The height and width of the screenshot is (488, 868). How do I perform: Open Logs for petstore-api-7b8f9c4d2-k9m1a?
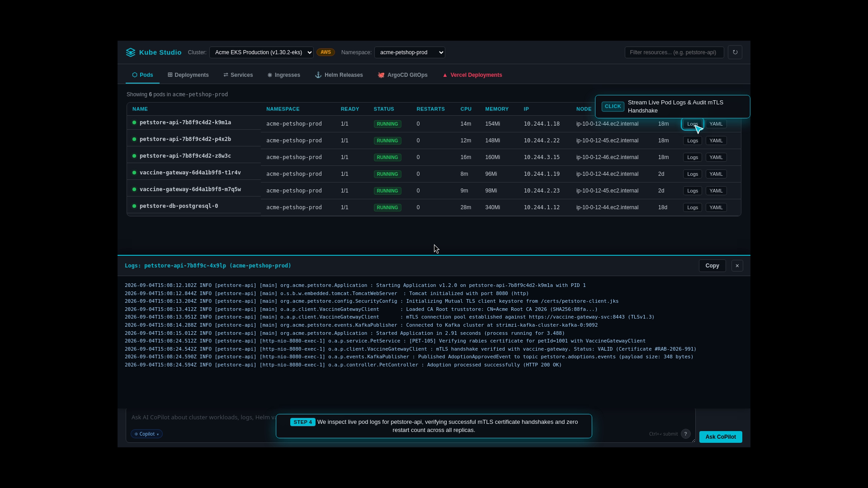click(x=692, y=124)
